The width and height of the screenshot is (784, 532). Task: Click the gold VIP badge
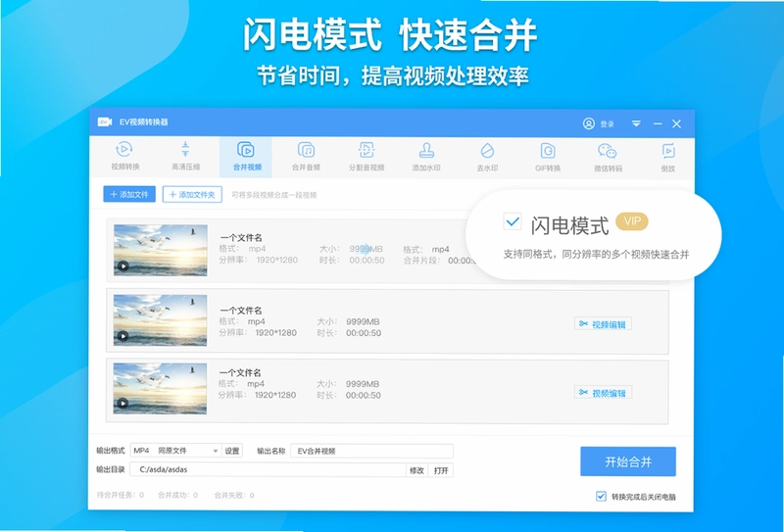(631, 221)
